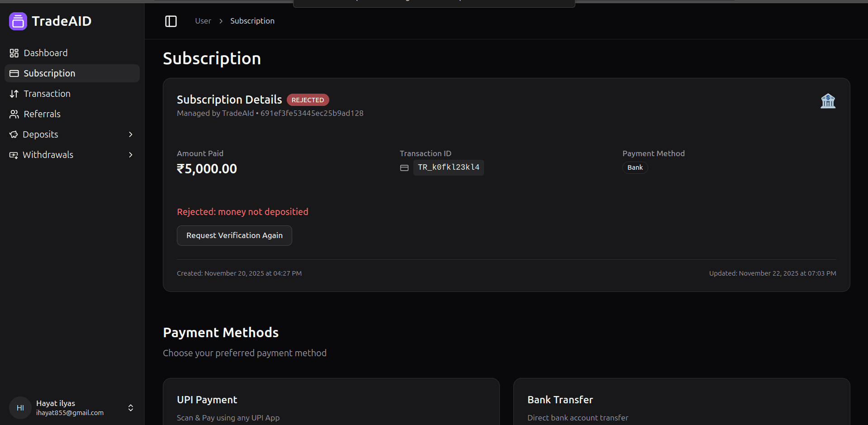The height and width of the screenshot is (425, 868).
Task: Click the Referrals people icon
Action: click(14, 114)
